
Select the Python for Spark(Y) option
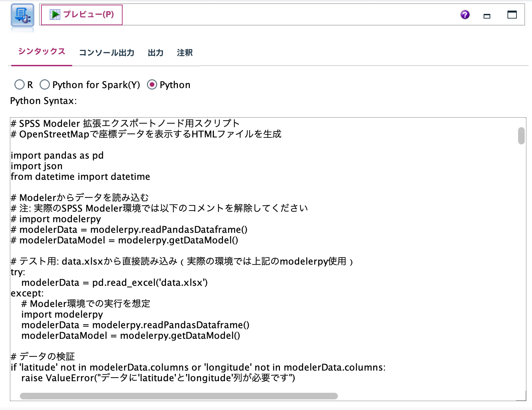[x=45, y=85]
